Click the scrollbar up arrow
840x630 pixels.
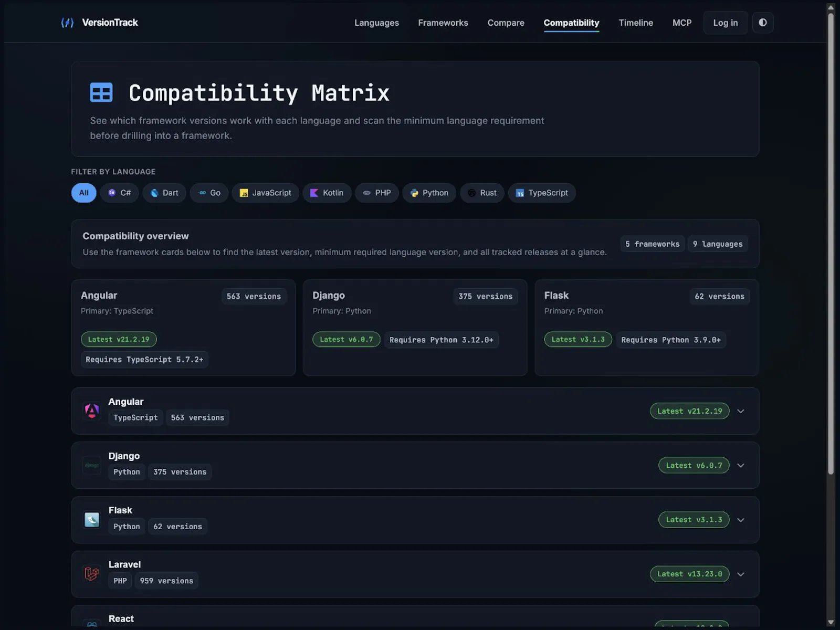(x=831, y=7)
